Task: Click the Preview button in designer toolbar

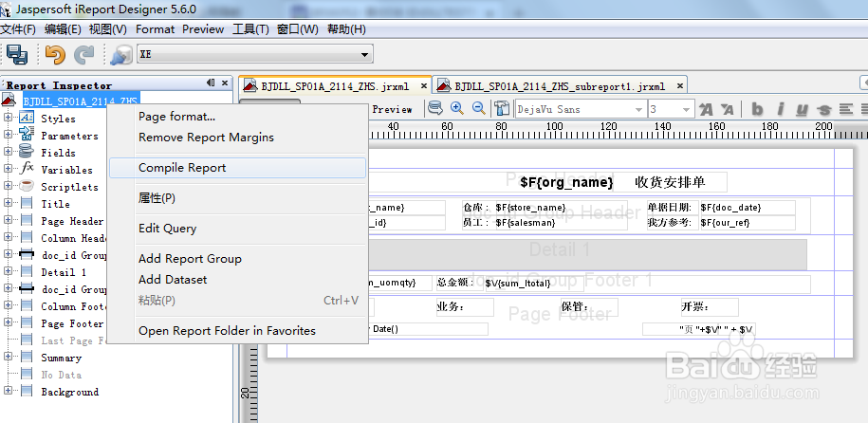Action: tap(392, 109)
